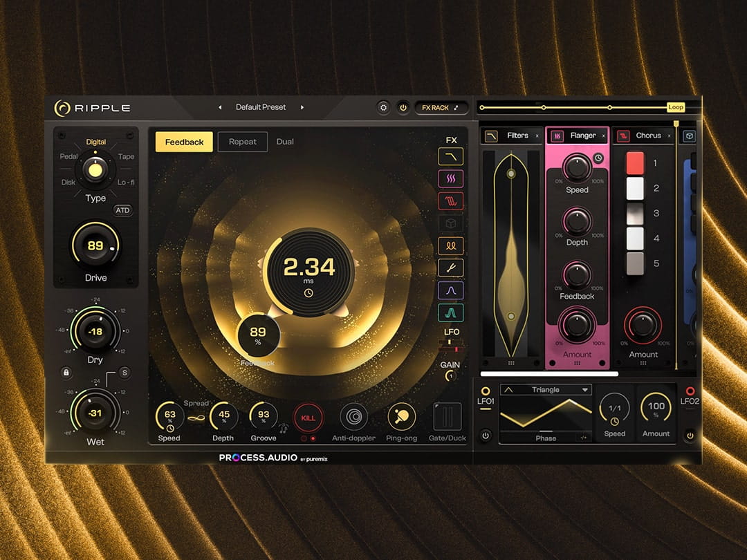Go to next preset with right arrow
The image size is (747, 560).
(x=302, y=108)
